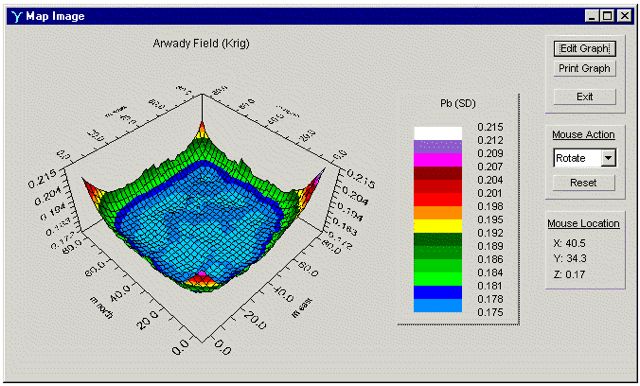The height and width of the screenshot is (386, 640).
Task: Click the 0.175 legend value label
Action: click(x=490, y=312)
